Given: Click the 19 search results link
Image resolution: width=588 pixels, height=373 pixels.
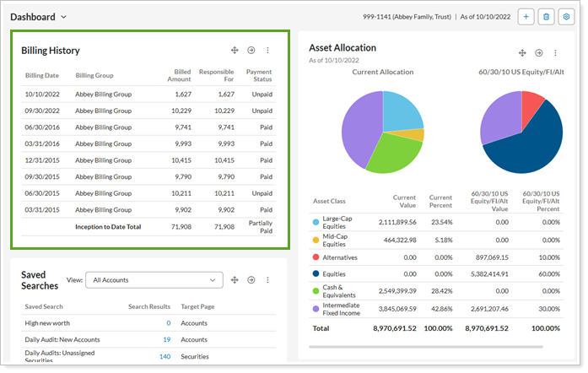Looking at the screenshot, I should 165,339.
